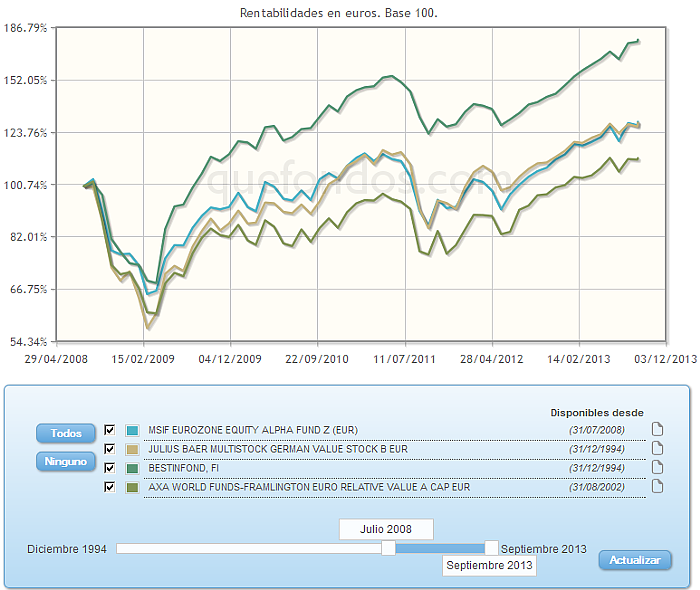Click the tan swatch for Julius Baer
This screenshot has width=700, height=590.
[132, 449]
